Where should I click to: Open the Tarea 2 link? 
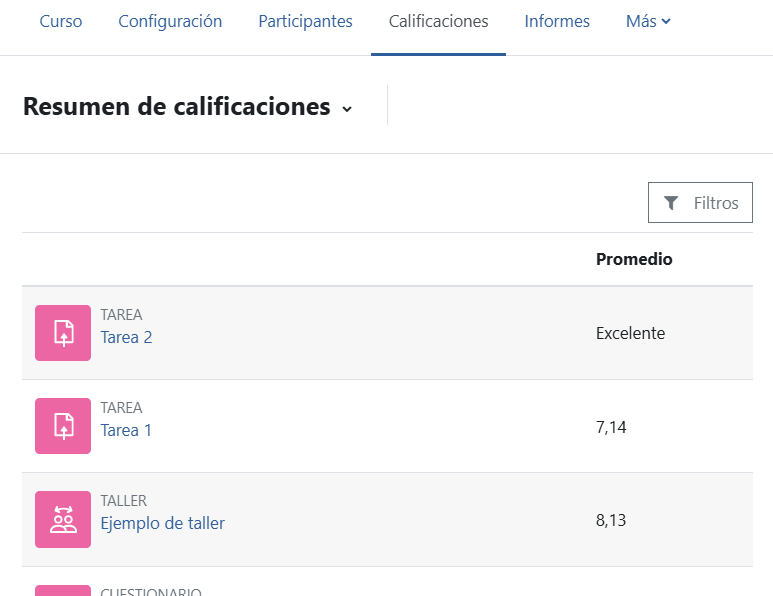click(x=126, y=337)
